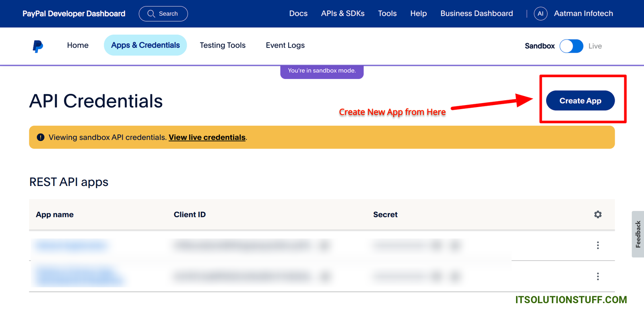Open first app's three-dot options menu
Viewport: 644px width, 310px height.
(x=598, y=245)
